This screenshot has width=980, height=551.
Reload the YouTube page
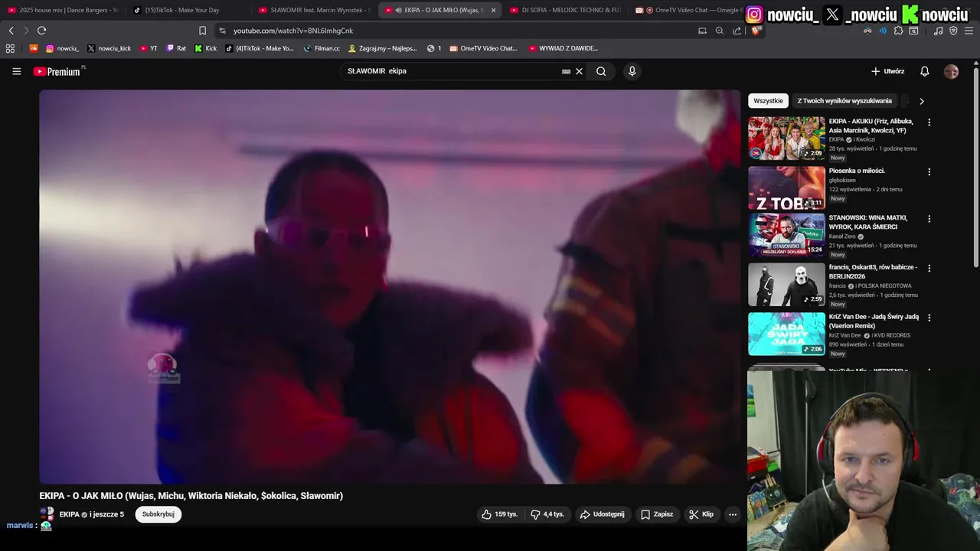(x=41, y=31)
